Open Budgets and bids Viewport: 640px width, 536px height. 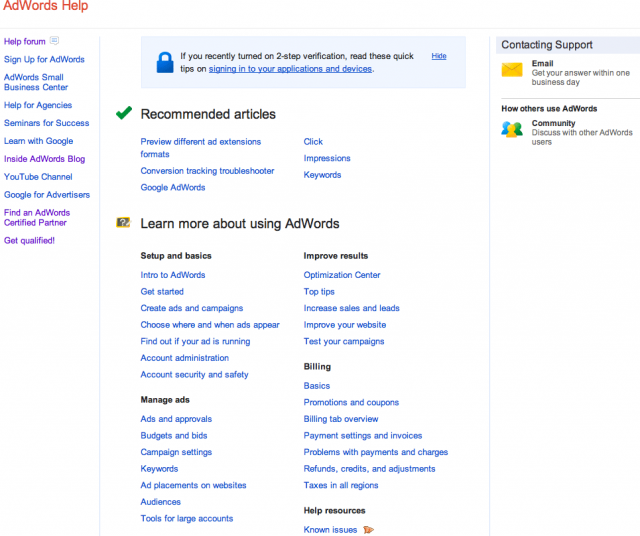[x=174, y=436]
